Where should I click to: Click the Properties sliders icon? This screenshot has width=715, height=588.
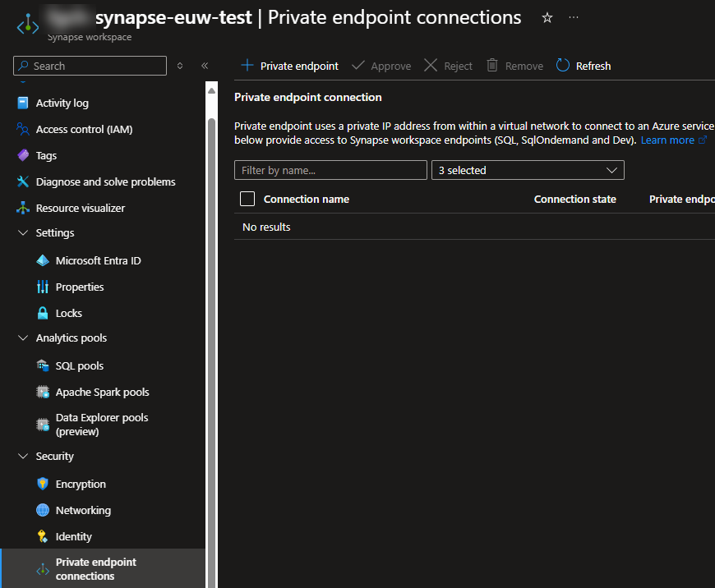(43, 287)
